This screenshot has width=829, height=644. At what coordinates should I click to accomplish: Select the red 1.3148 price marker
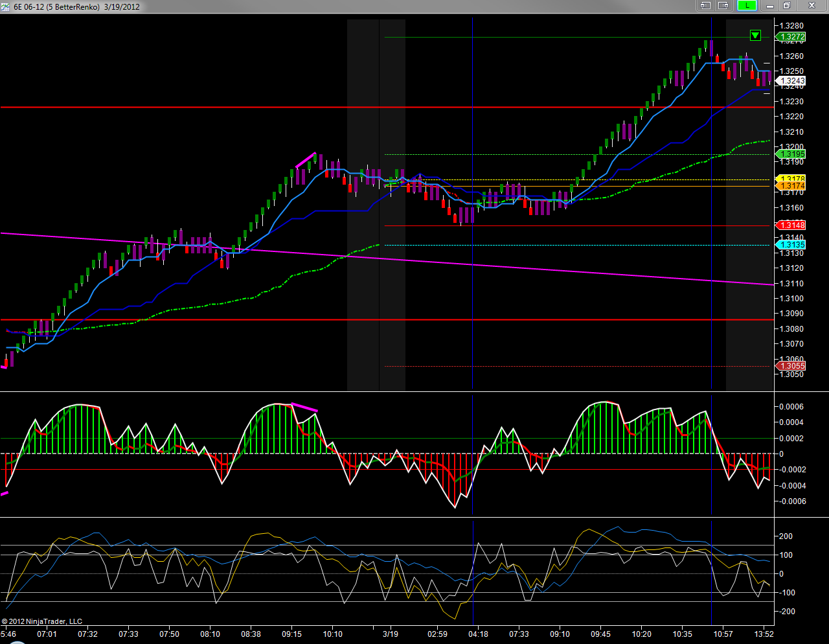point(791,225)
